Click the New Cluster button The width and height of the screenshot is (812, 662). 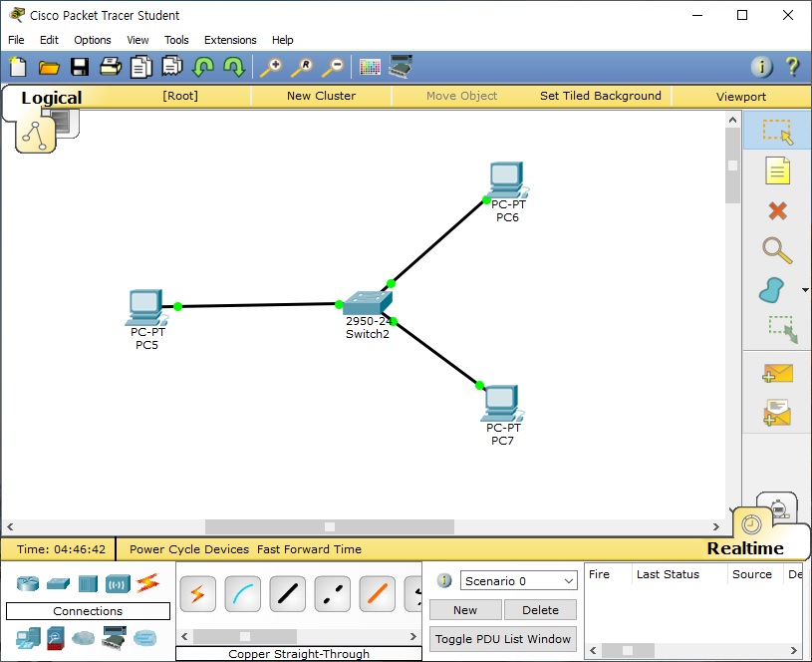click(321, 96)
